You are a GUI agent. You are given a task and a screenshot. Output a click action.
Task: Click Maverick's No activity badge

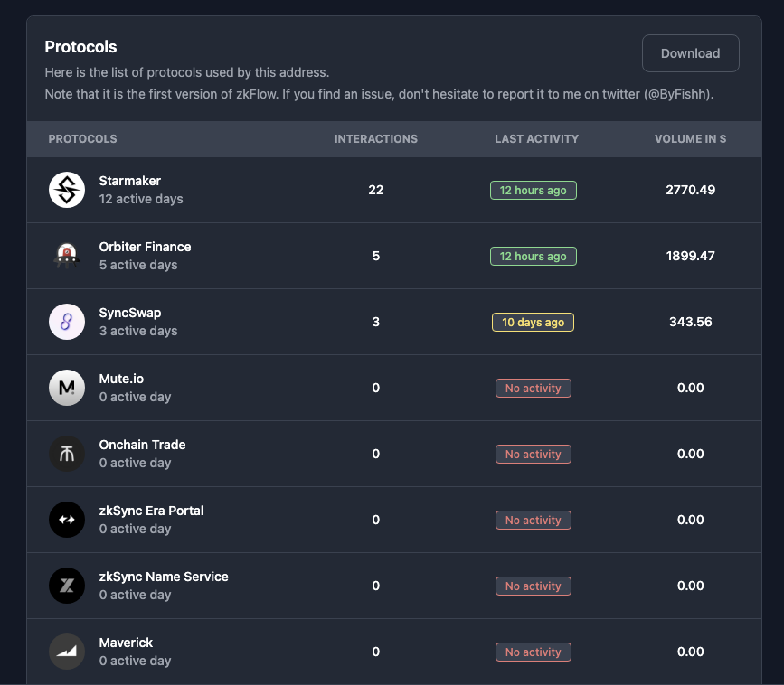point(533,652)
